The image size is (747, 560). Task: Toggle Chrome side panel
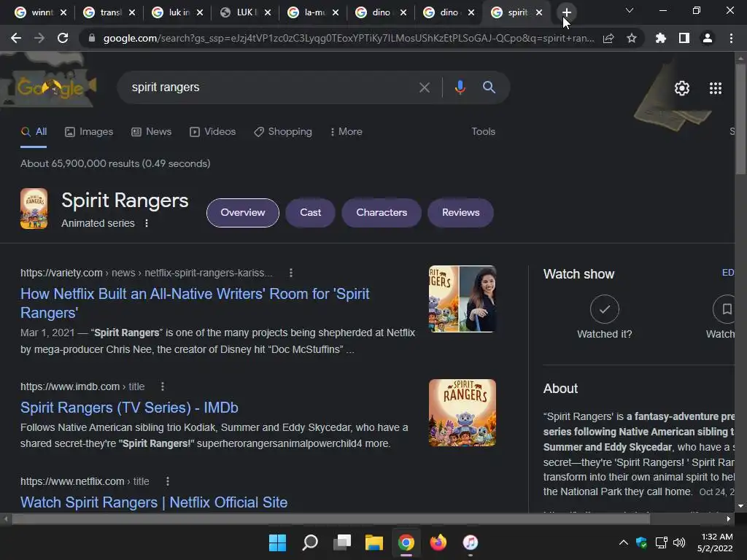(684, 38)
